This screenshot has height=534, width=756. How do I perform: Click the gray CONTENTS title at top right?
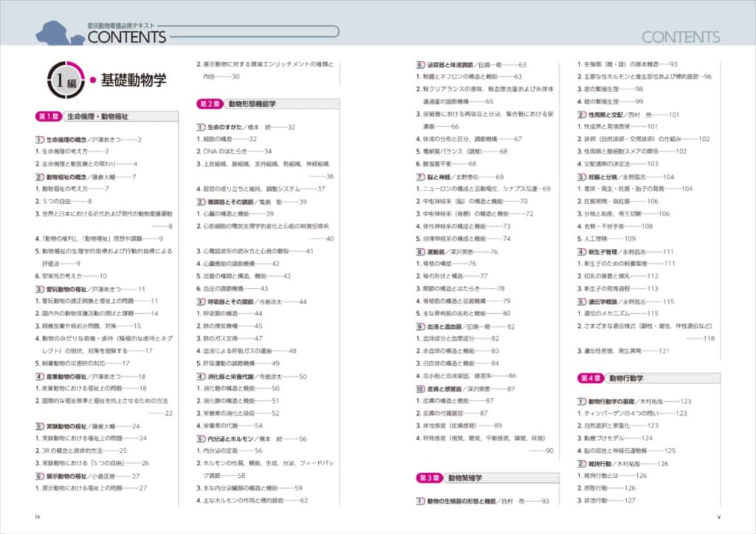point(680,37)
